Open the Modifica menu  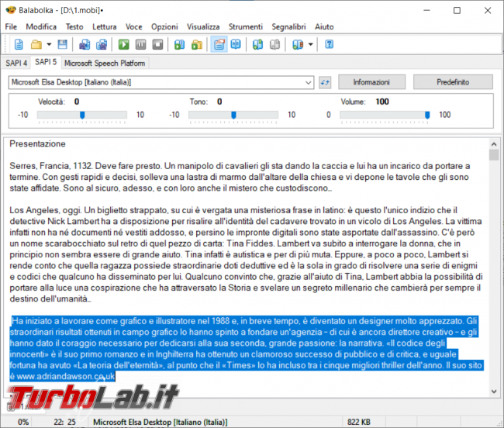click(x=41, y=26)
